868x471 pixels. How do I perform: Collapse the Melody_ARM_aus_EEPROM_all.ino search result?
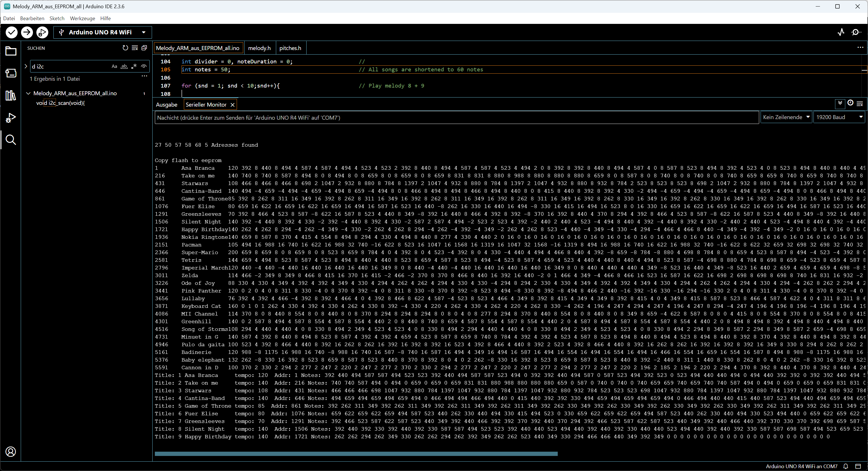(x=28, y=94)
